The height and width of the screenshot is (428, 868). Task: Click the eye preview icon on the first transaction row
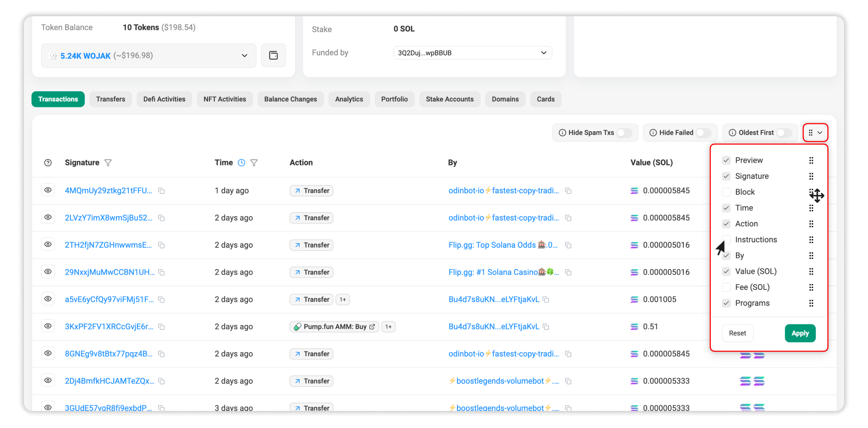pos(48,190)
